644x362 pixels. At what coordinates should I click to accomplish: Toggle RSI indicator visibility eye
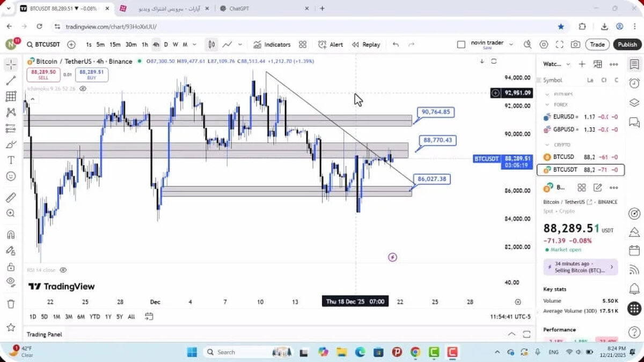(x=63, y=270)
